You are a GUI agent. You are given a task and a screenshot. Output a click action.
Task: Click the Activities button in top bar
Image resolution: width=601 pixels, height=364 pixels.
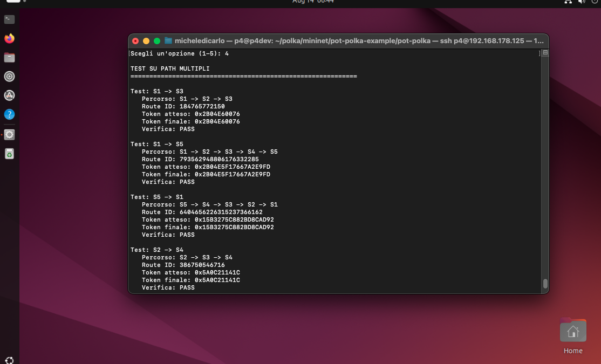[x=13, y=2]
